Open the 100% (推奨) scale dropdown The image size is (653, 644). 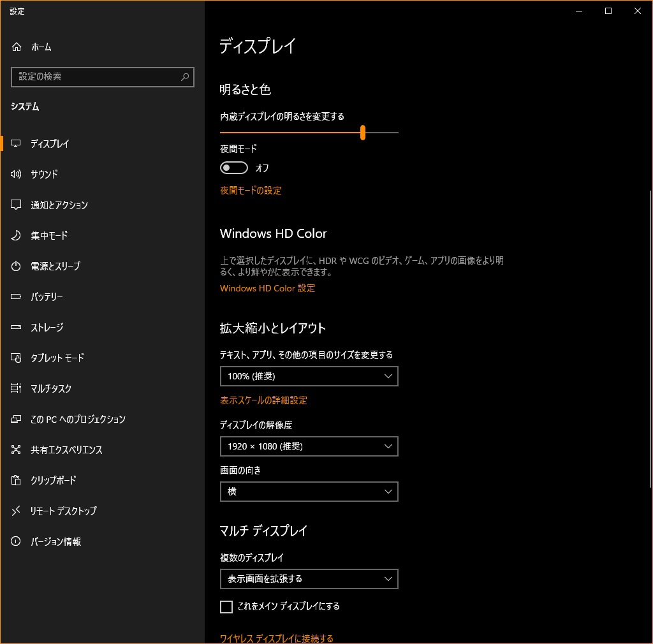[x=309, y=376]
